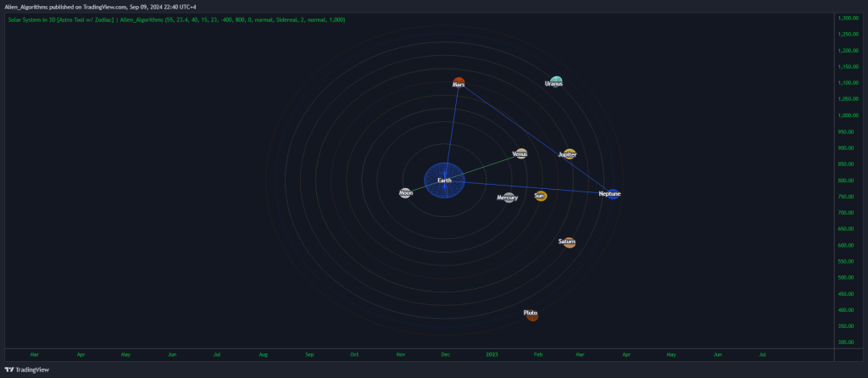Screen dimensions: 868x378
Task: Click the Oct label on time axis
Action: 354,354
